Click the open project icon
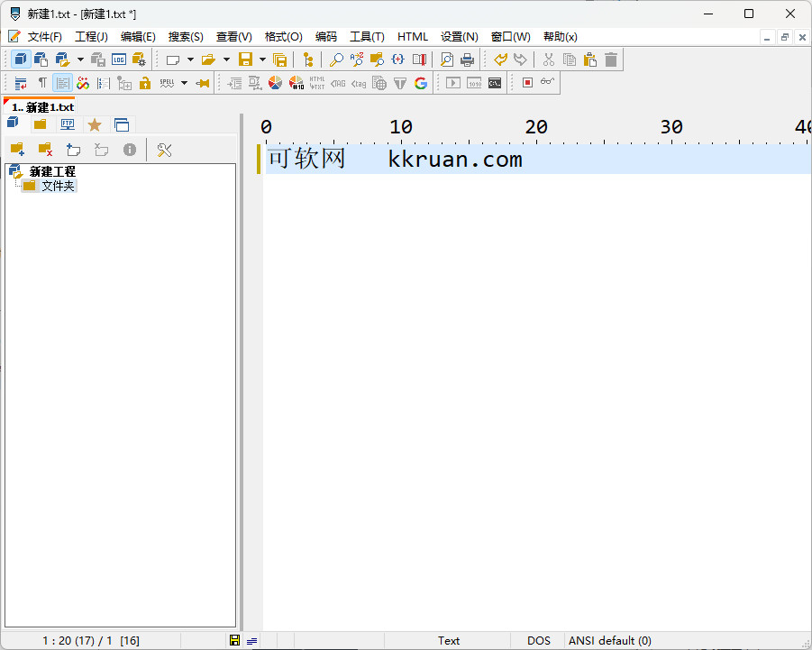 click(x=63, y=59)
